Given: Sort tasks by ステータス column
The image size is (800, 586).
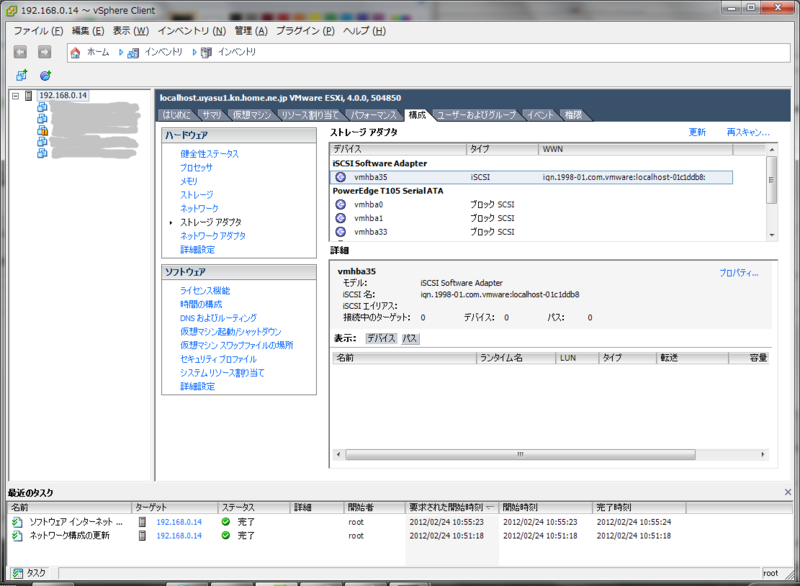Looking at the screenshot, I should (x=254, y=507).
